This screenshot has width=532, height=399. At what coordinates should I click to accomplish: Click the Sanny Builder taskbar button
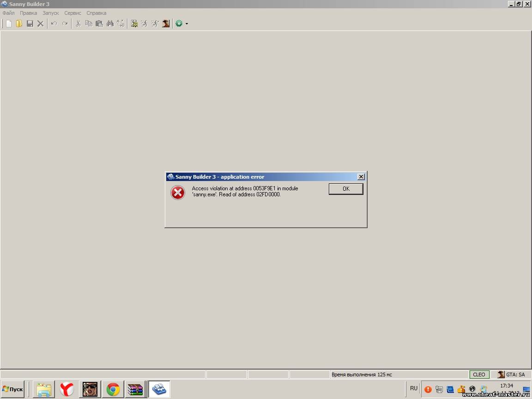159,389
